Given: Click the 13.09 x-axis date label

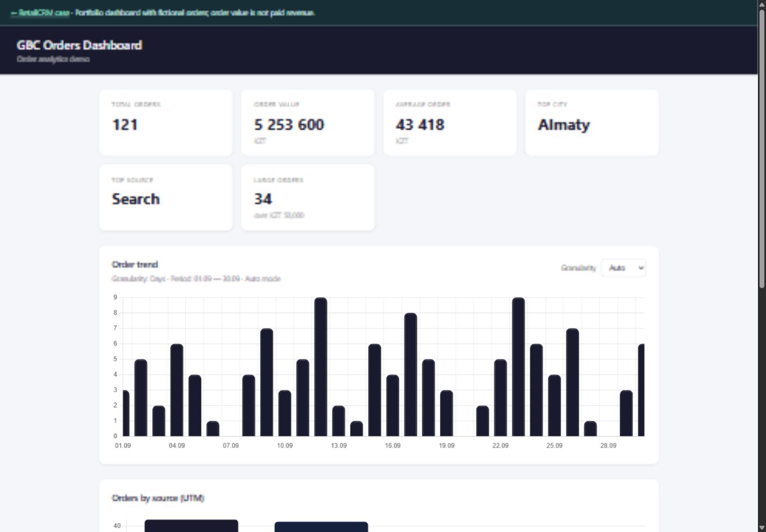Looking at the screenshot, I should [x=339, y=445].
